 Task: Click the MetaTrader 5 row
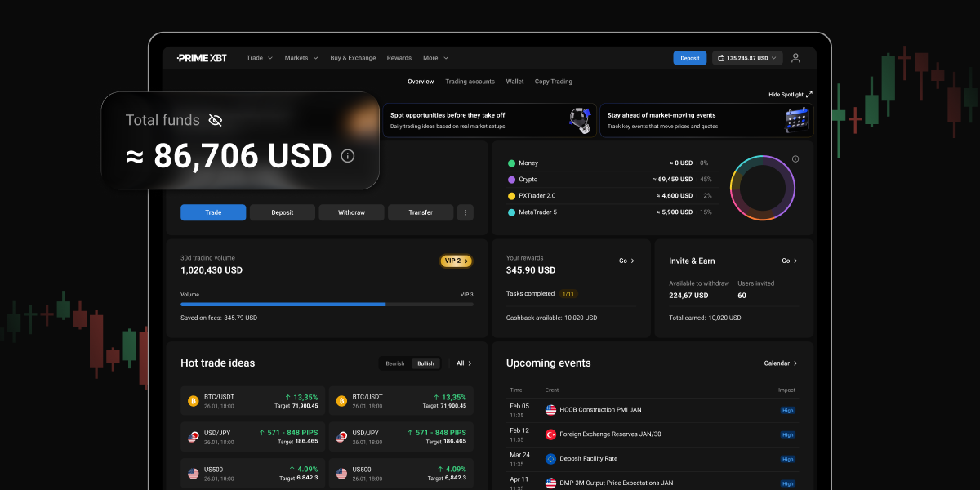[x=609, y=212]
